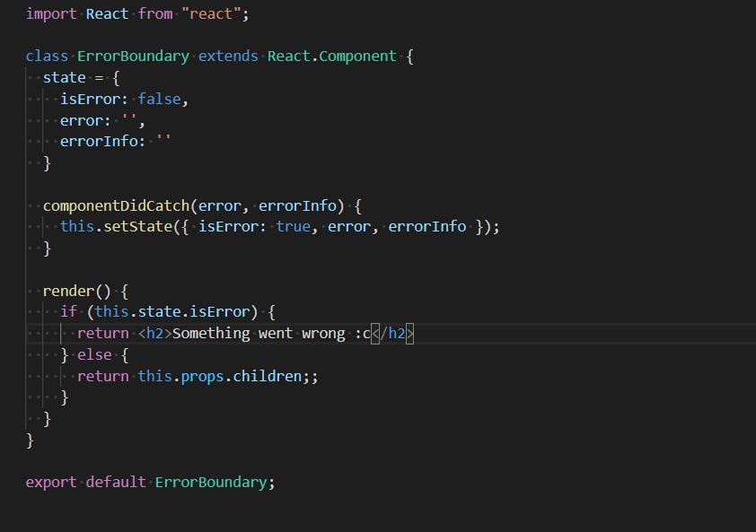
Task: Click "children" in this.props.children
Action: pos(267,377)
